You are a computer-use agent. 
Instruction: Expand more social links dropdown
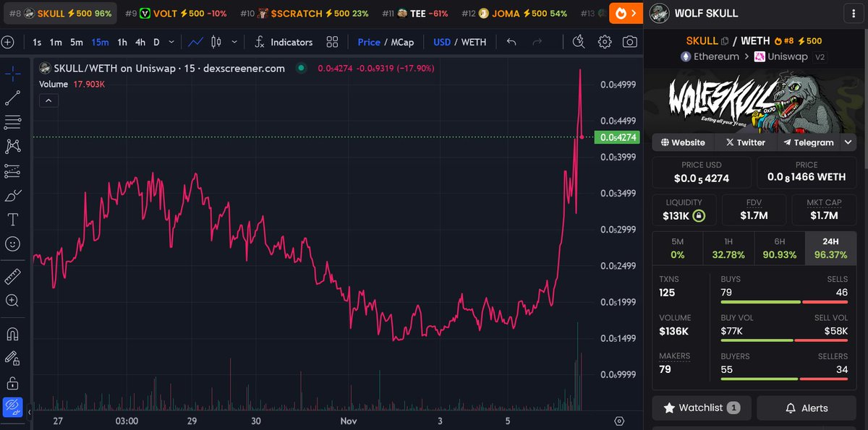(848, 142)
